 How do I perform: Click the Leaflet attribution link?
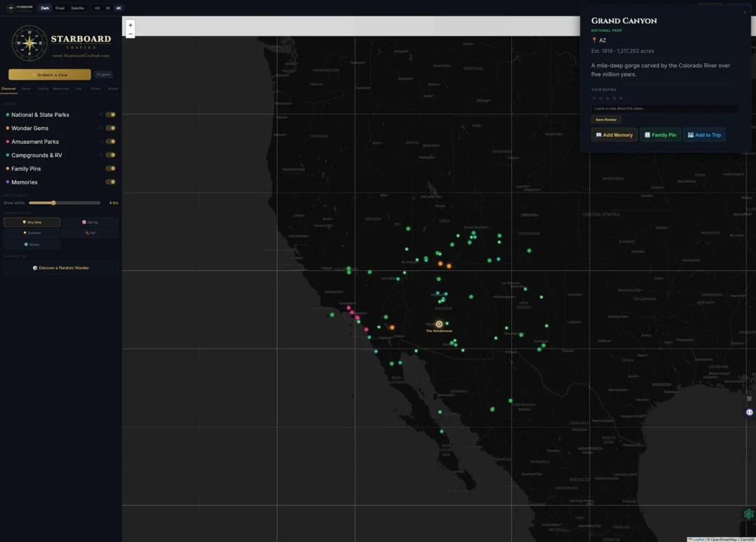(x=698, y=539)
